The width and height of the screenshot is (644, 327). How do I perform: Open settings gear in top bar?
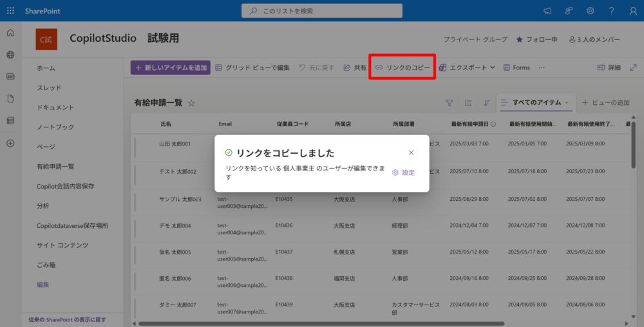tap(590, 11)
